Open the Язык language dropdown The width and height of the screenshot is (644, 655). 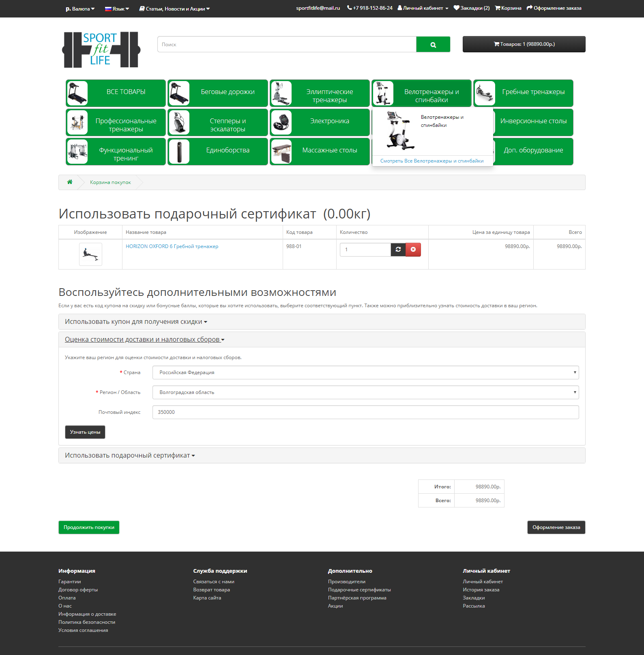click(x=117, y=9)
